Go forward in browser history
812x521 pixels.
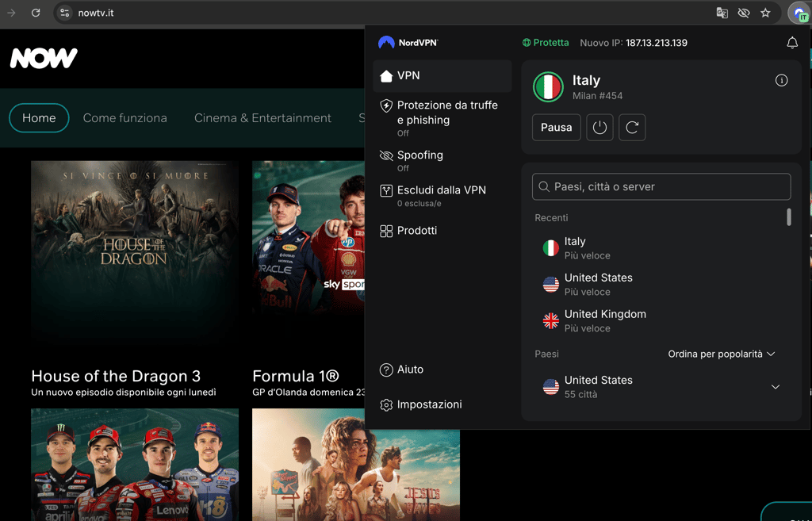(11, 13)
